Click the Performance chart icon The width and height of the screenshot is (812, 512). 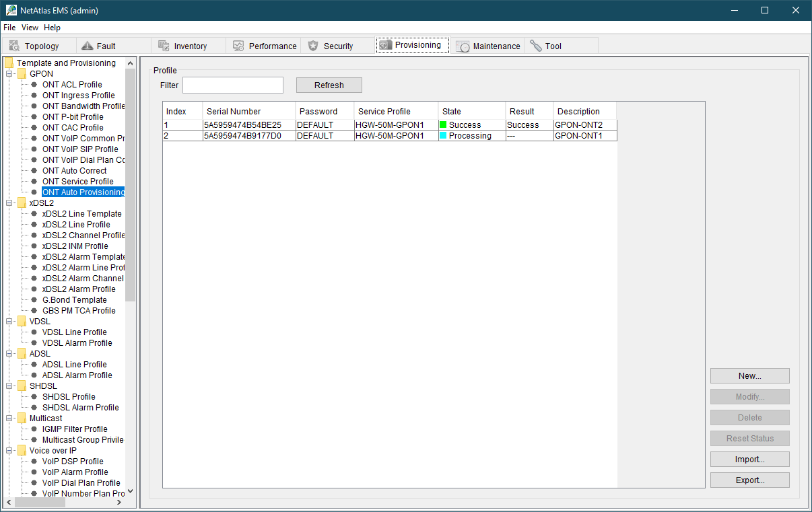pyautogui.click(x=238, y=46)
